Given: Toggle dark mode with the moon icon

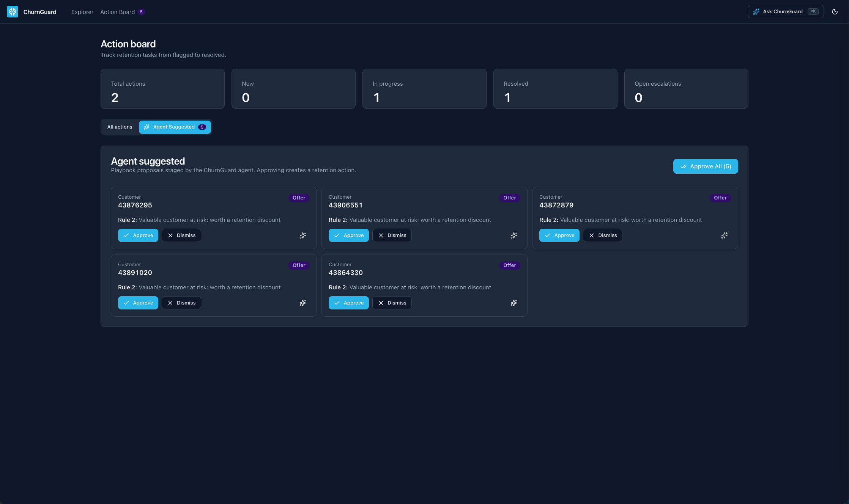Looking at the screenshot, I should (835, 12).
